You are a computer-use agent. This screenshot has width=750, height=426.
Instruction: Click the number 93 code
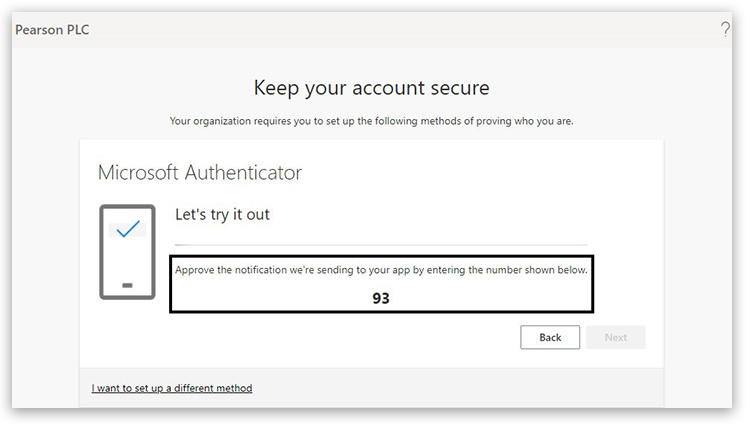point(380,298)
